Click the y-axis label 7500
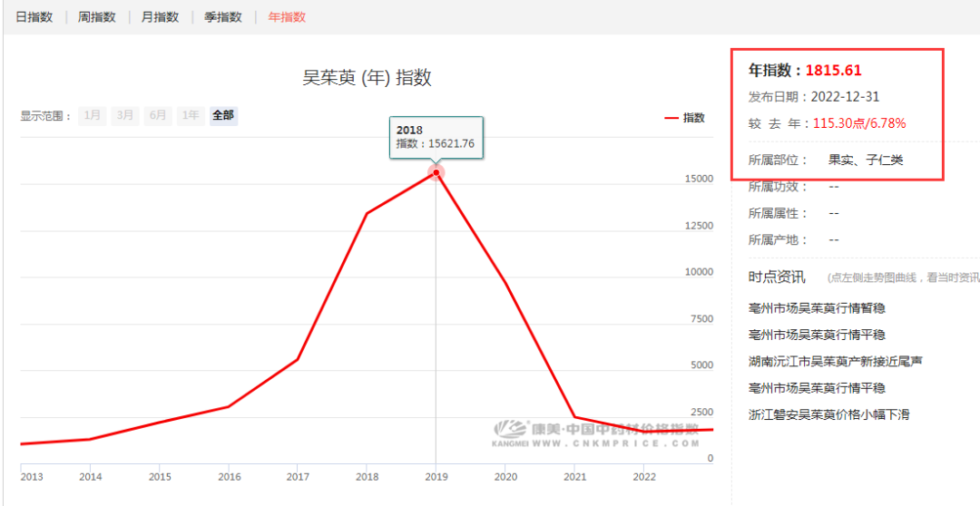 [701, 319]
